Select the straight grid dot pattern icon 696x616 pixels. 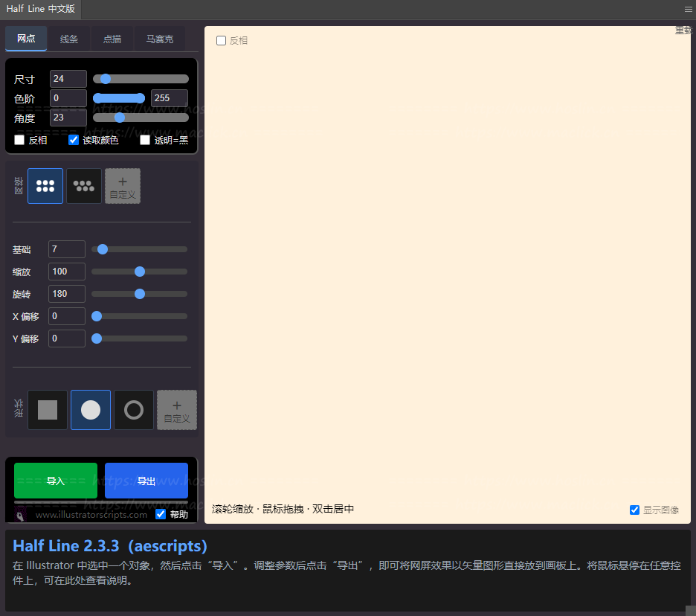(x=45, y=186)
